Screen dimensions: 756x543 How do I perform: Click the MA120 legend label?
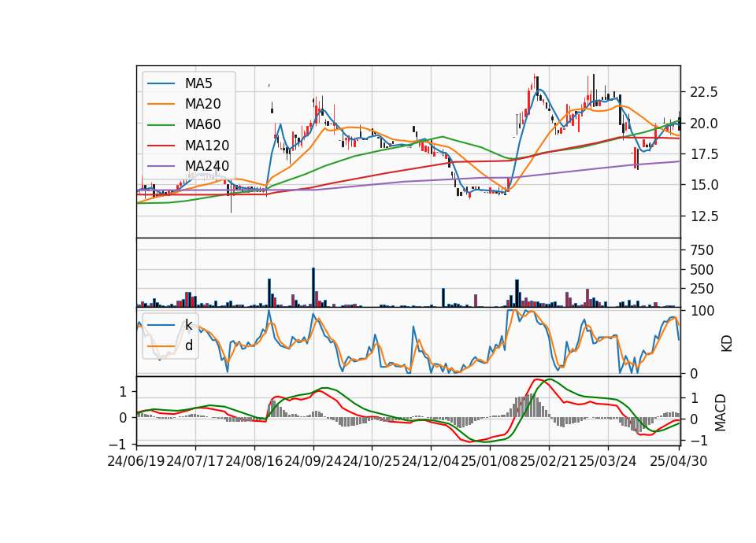[207, 146]
